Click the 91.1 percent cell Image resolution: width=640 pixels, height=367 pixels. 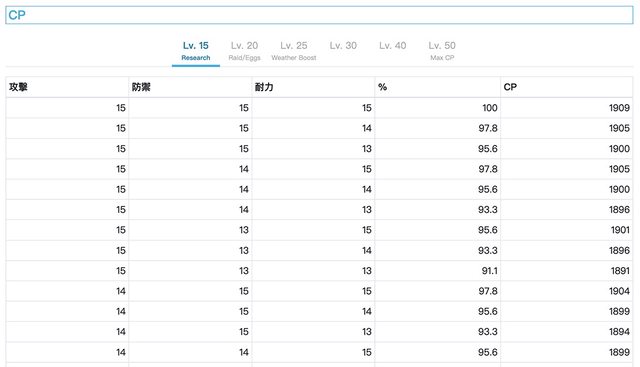coord(438,271)
